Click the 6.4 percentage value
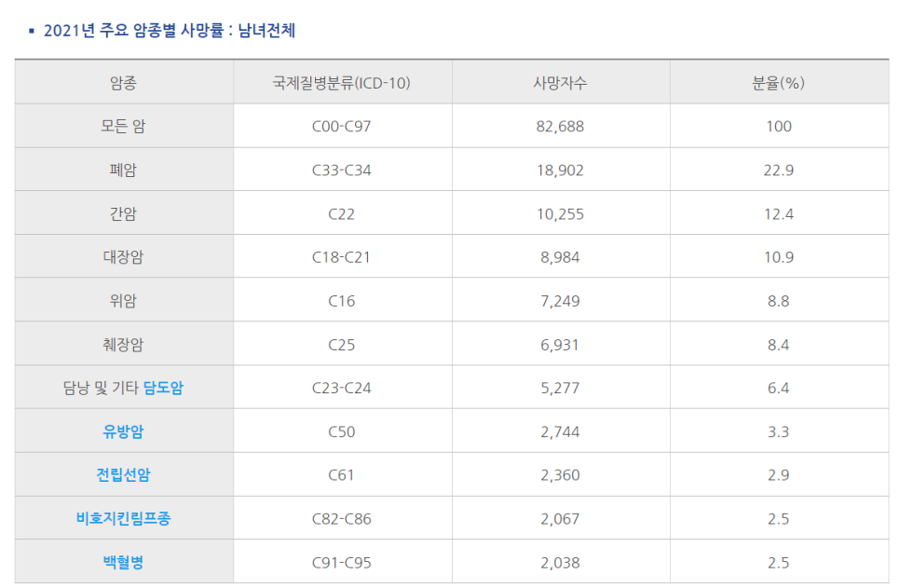This screenshot has height=588, width=900. click(x=779, y=389)
